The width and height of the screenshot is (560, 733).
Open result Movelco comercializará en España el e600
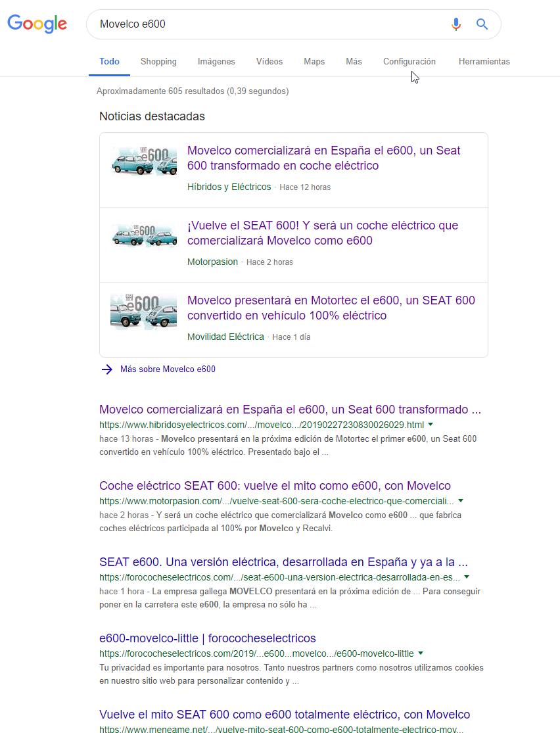point(291,410)
